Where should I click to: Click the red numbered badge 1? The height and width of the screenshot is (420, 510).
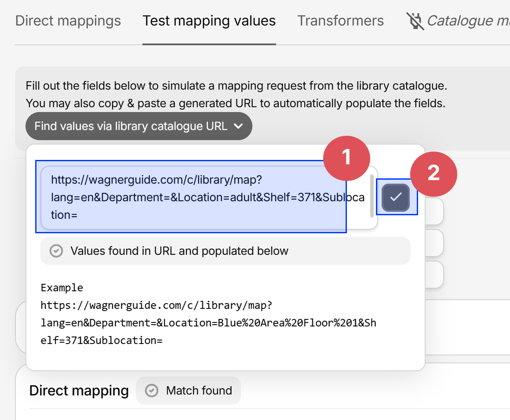coord(347,159)
